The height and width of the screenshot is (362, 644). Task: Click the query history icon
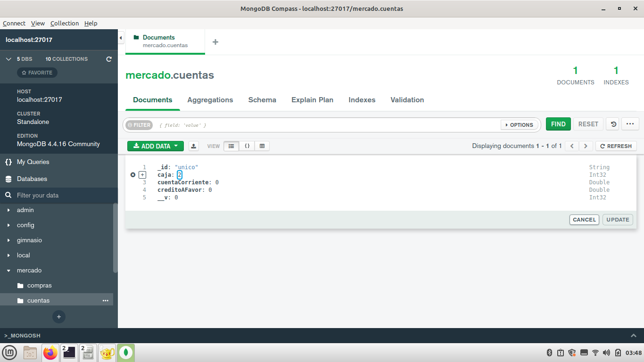coord(612,124)
